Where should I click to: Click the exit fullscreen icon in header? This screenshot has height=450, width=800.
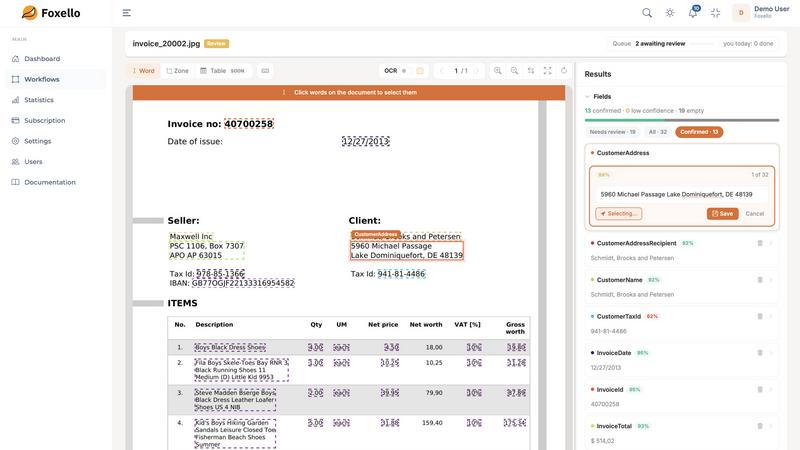tap(715, 13)
